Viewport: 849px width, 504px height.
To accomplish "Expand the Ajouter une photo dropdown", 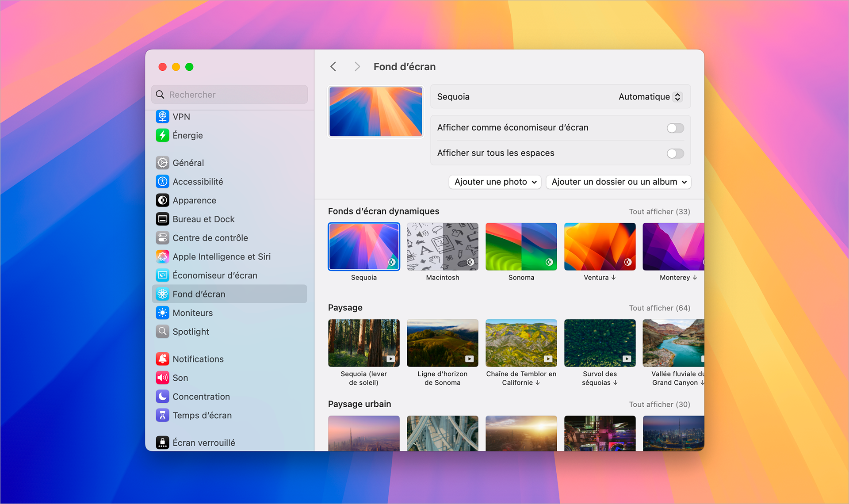I will click(x=494, y=182).
